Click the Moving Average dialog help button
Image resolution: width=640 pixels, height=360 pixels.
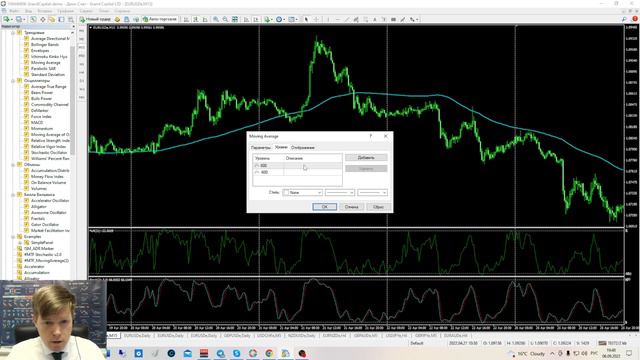point(371,136)
